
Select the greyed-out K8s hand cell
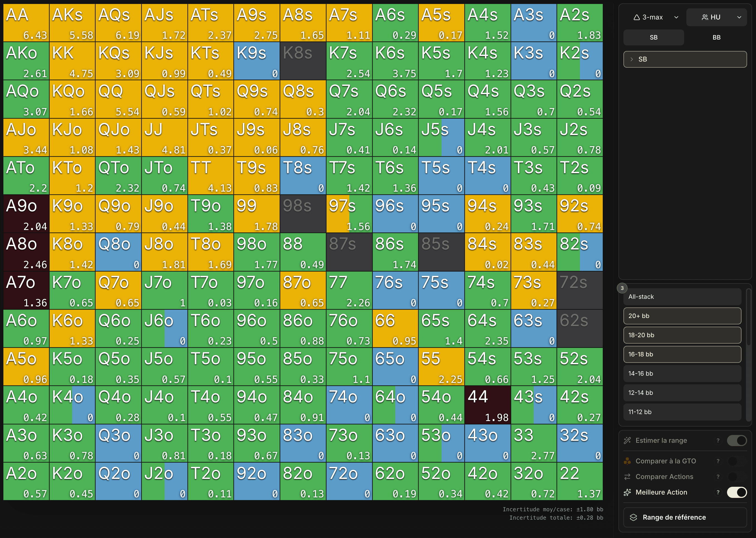point(303,61)
